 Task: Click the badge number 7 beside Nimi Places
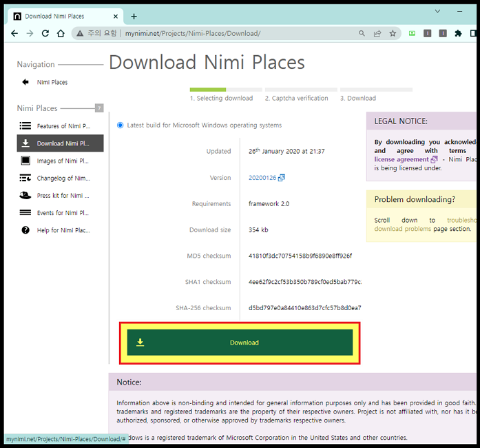(x=99, y=108)
